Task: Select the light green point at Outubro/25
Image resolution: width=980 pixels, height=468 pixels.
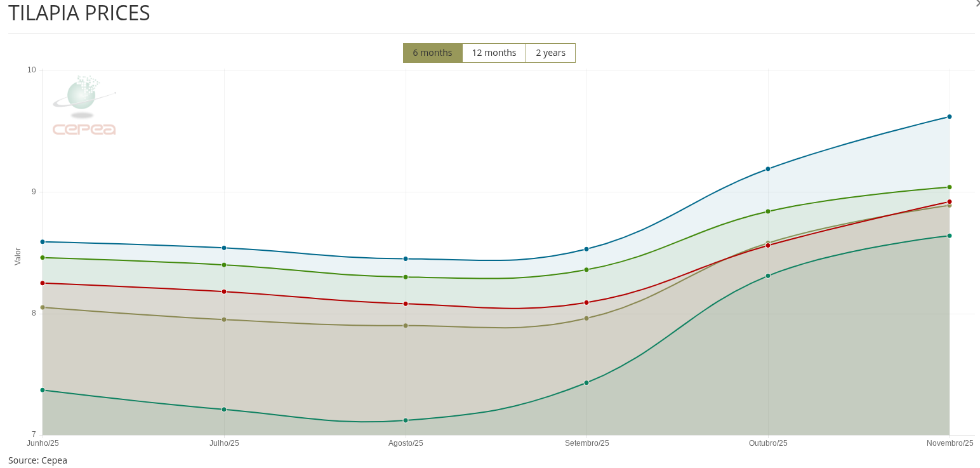Action: (768, 211)
